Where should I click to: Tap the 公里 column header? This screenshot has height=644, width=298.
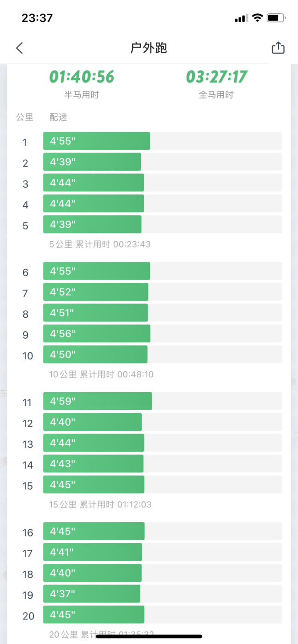click(25, 117)
